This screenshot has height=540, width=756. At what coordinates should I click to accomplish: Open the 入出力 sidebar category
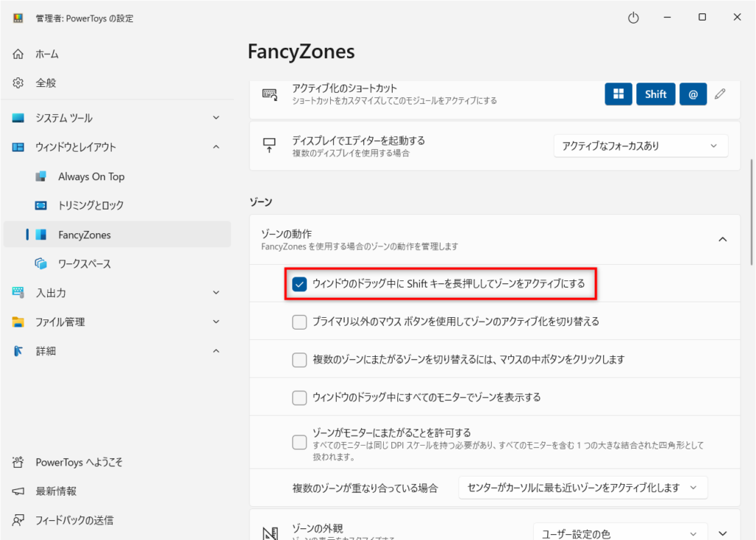pyautogui.click(x=50, y=293)
